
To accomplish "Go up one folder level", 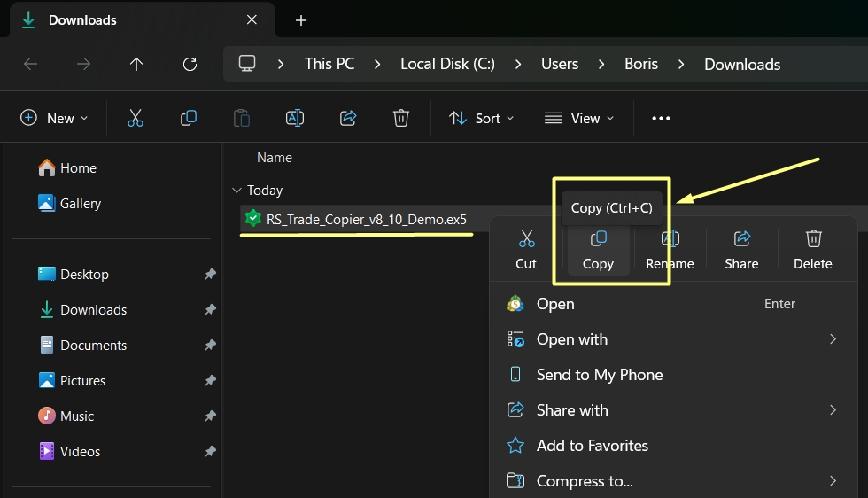I will click(x=136, y=64).
